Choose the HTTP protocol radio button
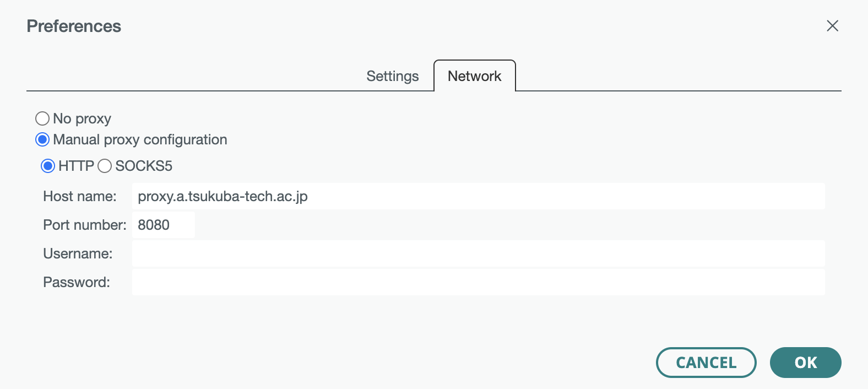 tap(48, 166)
